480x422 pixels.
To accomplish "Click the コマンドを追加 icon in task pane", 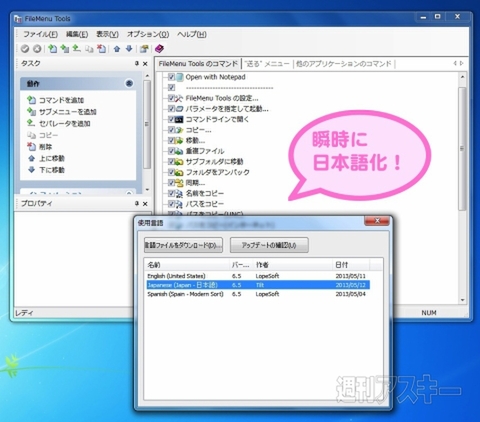I will click(31, 100).
